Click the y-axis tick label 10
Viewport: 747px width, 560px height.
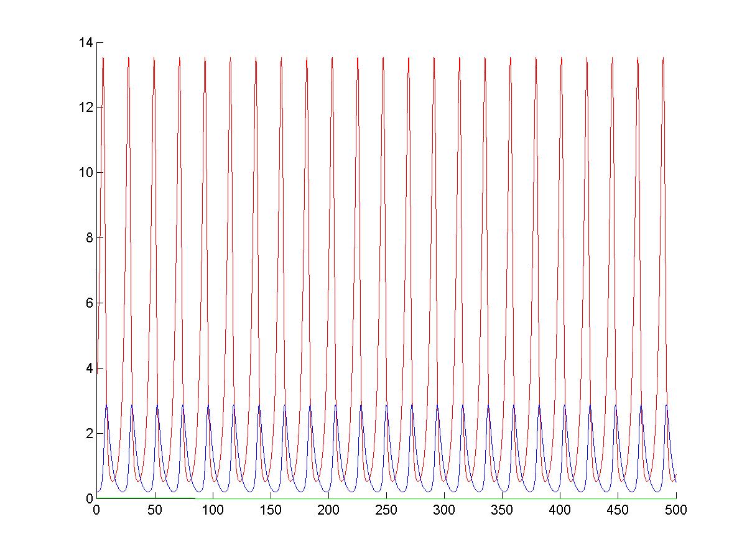(85, 173)
